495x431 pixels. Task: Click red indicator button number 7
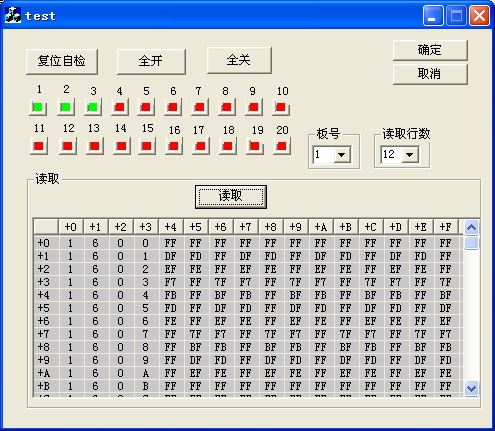coord(200,107)
